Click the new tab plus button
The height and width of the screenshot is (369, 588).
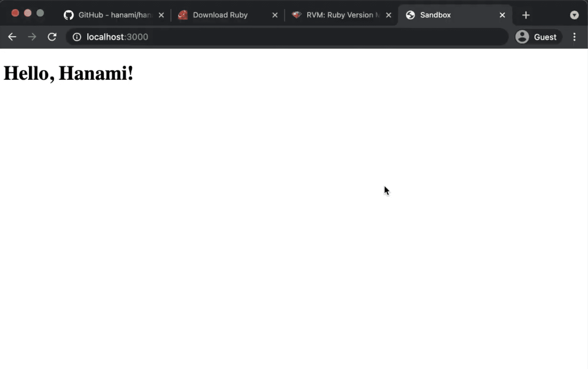coord(526,15)
